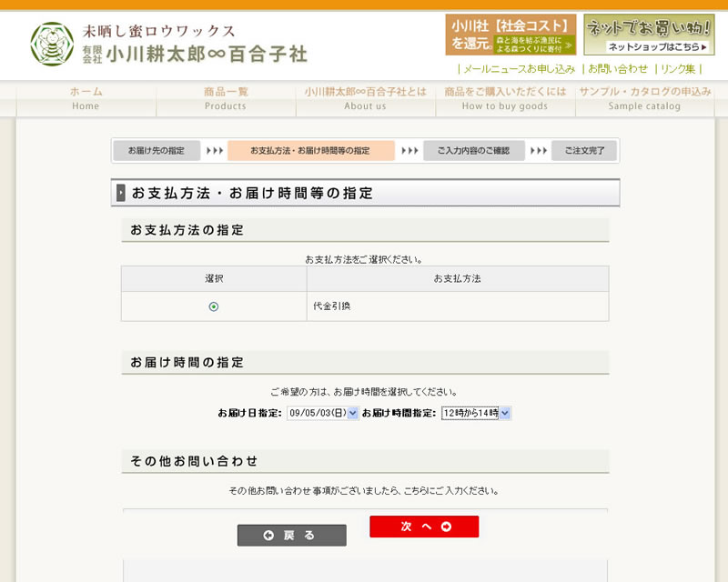Click the お届け先の指定 step indicator
Screen dimensions: 728x582
click(156, 151)
